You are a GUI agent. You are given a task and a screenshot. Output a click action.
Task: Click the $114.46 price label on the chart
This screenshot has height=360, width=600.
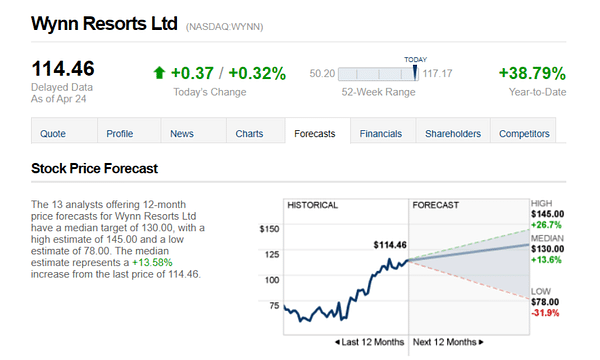tap(390, 245)
